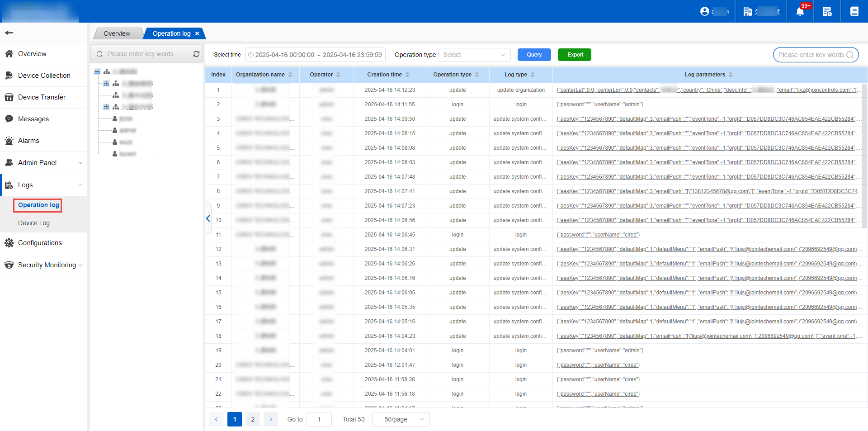This screenshot has height=431, width=868.
Task: Collapse the root organization tree node
Action: [x=97, y=71]
